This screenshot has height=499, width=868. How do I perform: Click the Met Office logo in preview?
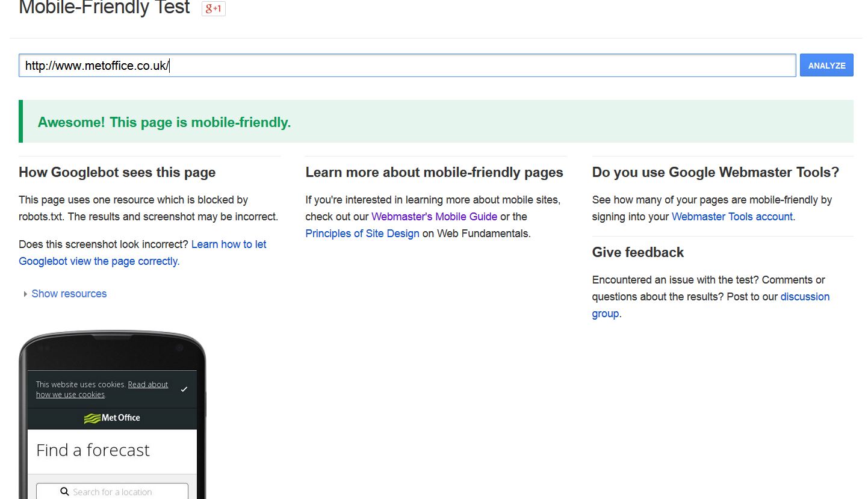pos(112,418)
